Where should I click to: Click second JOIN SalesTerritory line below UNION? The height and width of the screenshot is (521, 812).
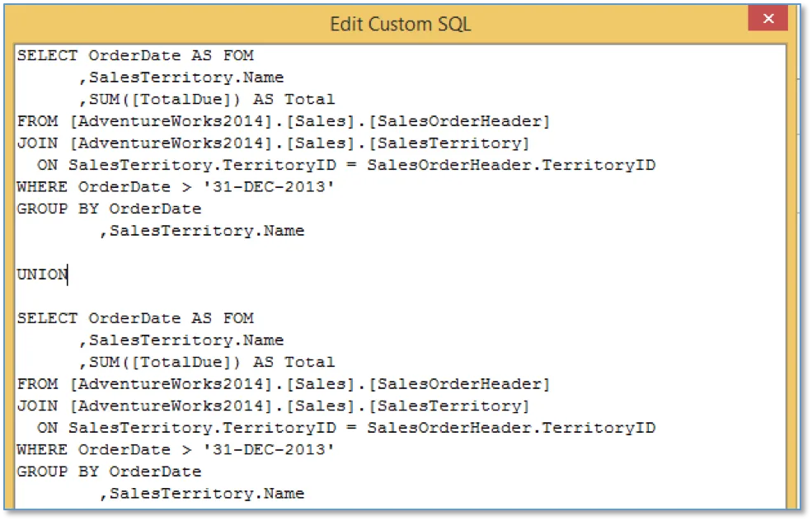pos(274,406)
